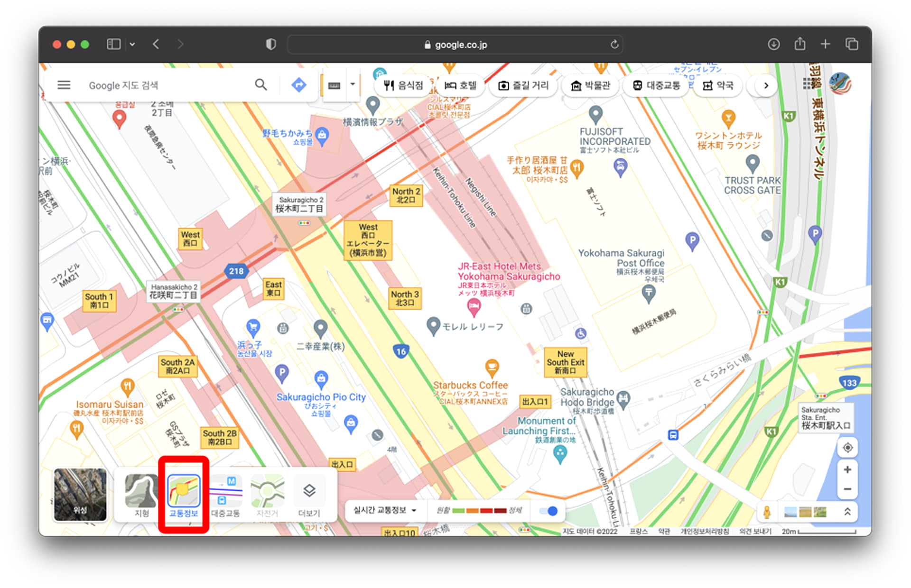Screen dimensions: 911x588
Task: Open the Google Maps hamburger menu
Action: (x=64, y=85)
